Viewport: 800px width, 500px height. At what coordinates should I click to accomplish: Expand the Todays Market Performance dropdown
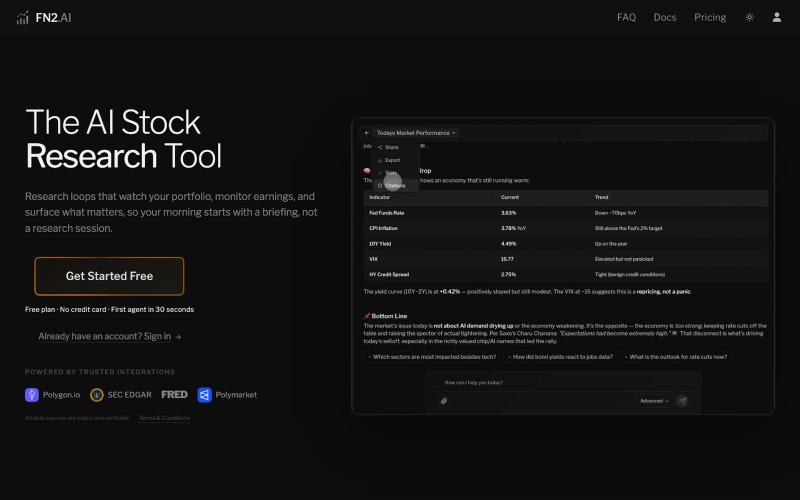click(415, 133)
